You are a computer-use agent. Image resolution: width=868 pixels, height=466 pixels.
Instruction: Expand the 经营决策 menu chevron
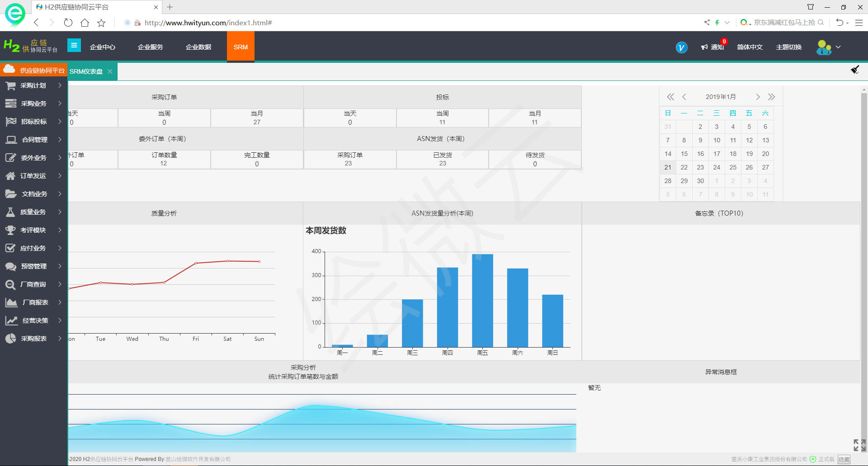(x=60, y=320)
